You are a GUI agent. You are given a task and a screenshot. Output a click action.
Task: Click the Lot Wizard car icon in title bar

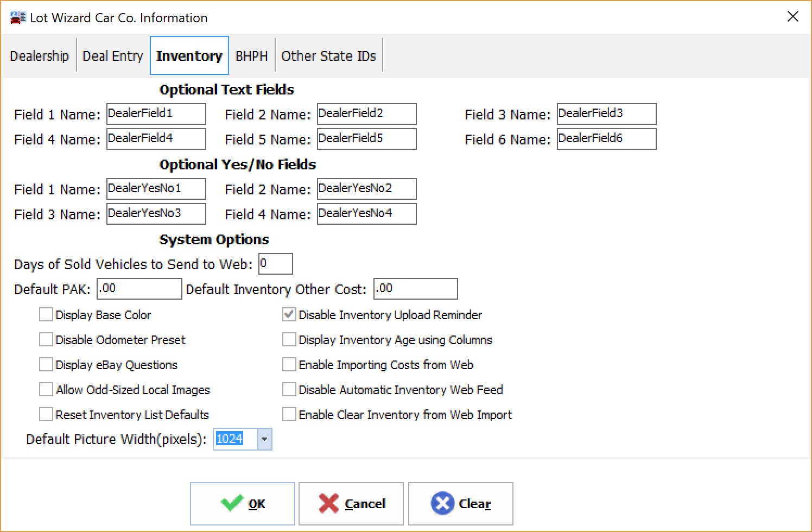click(x=17, y=16)
